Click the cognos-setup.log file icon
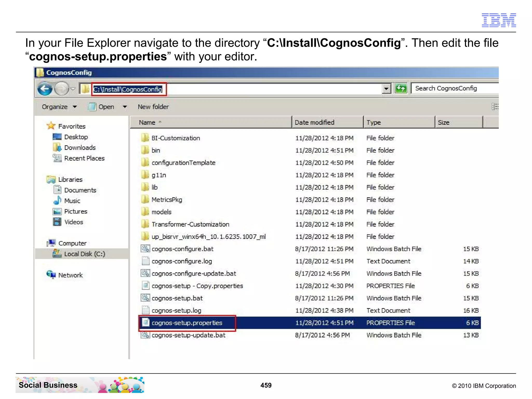This screenshot has width=532, height=399. 145,310
